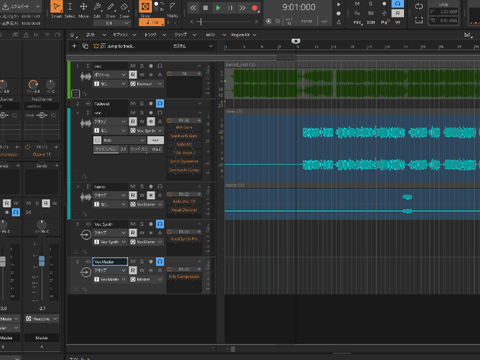Open the 表示 (View) menu in track view
This screenshot has height=360, width=480.
(97, 35)
